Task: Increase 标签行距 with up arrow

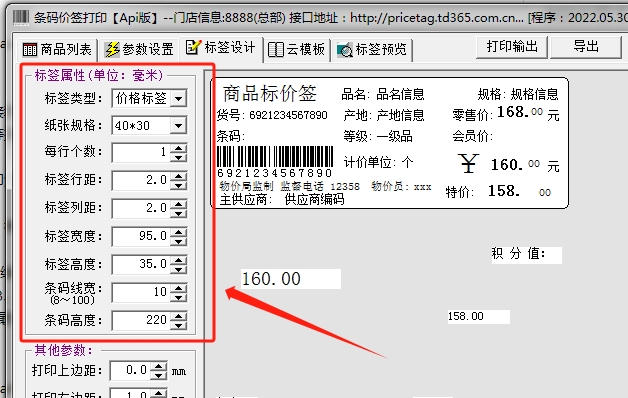Action: tap(179, 176)
